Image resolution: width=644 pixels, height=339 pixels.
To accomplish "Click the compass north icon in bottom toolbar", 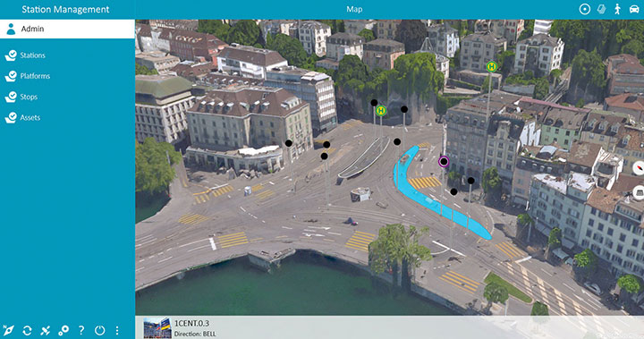I will (8, 330).
